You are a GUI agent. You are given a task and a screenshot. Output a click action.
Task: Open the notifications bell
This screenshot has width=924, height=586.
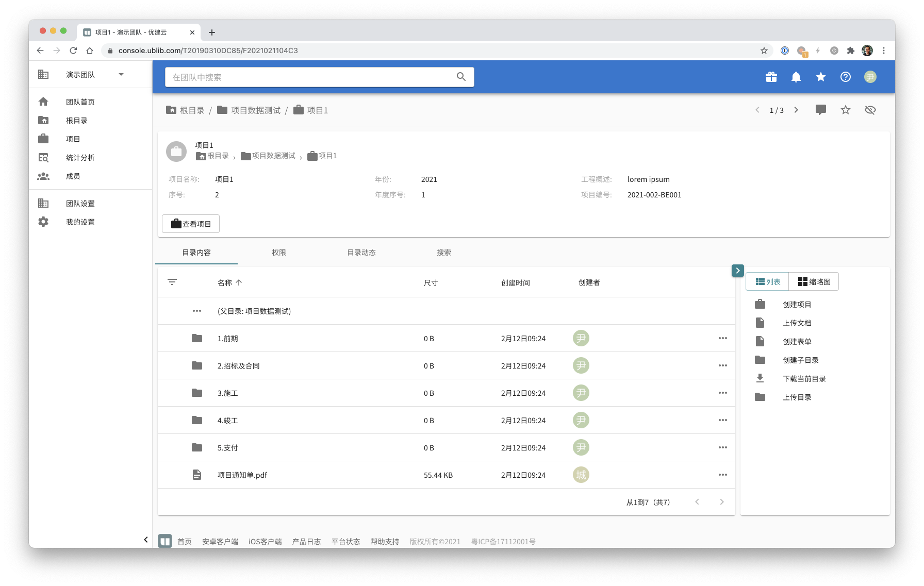click(x=796, y=77)
